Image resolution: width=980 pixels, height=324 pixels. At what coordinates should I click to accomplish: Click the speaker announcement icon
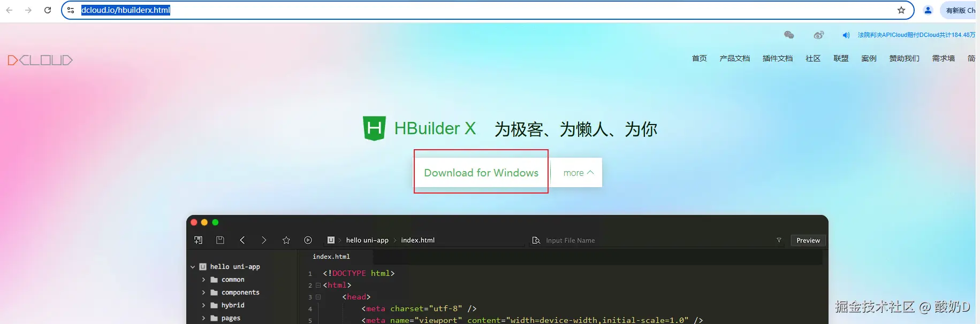click(x=846, y=35)
